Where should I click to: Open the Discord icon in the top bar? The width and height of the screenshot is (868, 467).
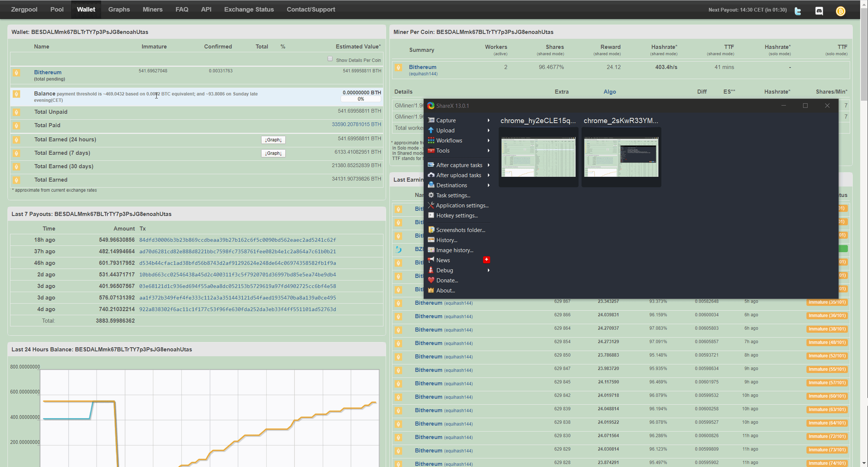point(819,11)
